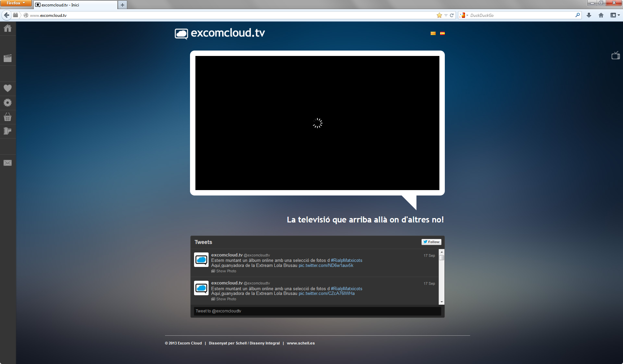Select the excomcloud.tv - Inici tab
The height and width of the screenshot is (364, 623).
click(x=76, y=5)
